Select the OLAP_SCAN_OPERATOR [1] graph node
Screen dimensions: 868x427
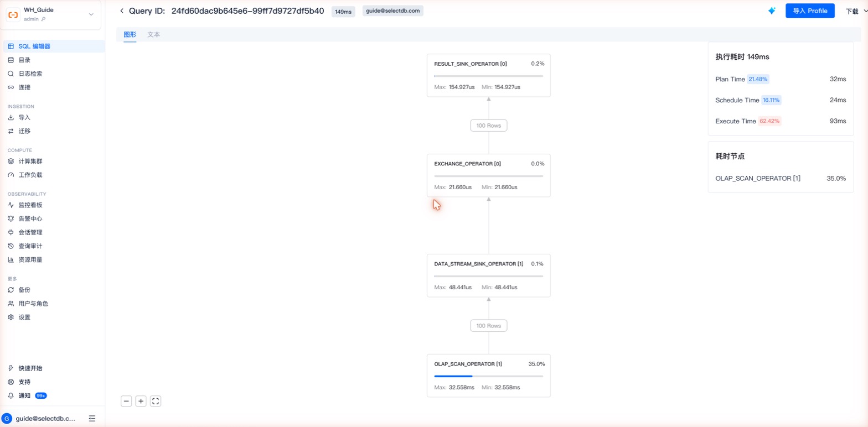click(x=489, y=376)
